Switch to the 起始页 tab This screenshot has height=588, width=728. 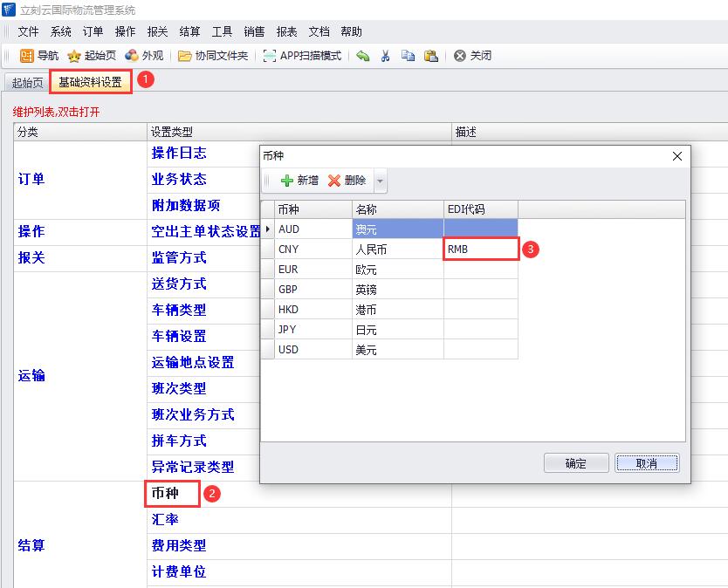click(27, 83)
